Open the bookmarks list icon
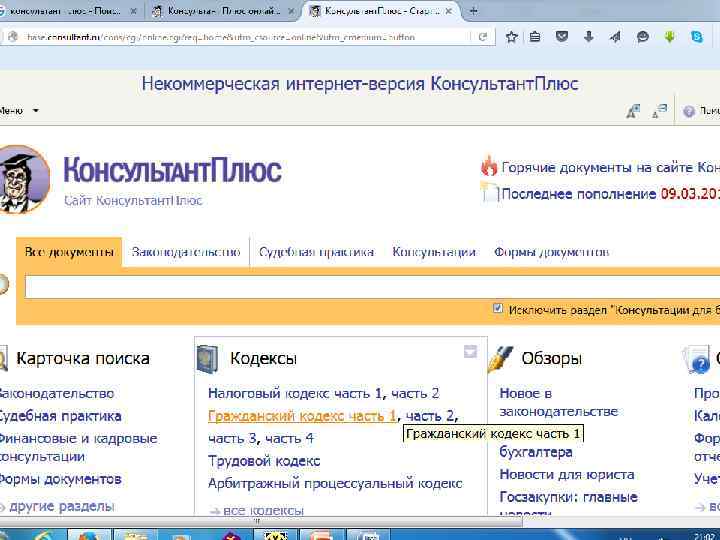Image resolution: width=720 pixels, height=540 pixels. coord(535,37)
